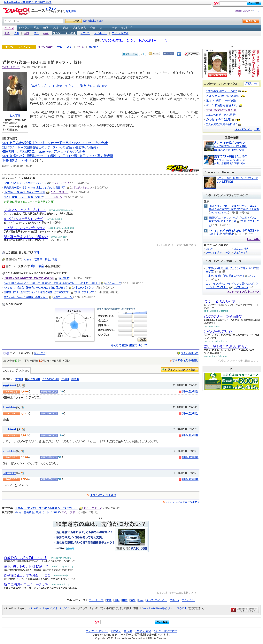Open the 芸能会見 subcategory
The width and height of the screenshot is (263, 644).
94,47
